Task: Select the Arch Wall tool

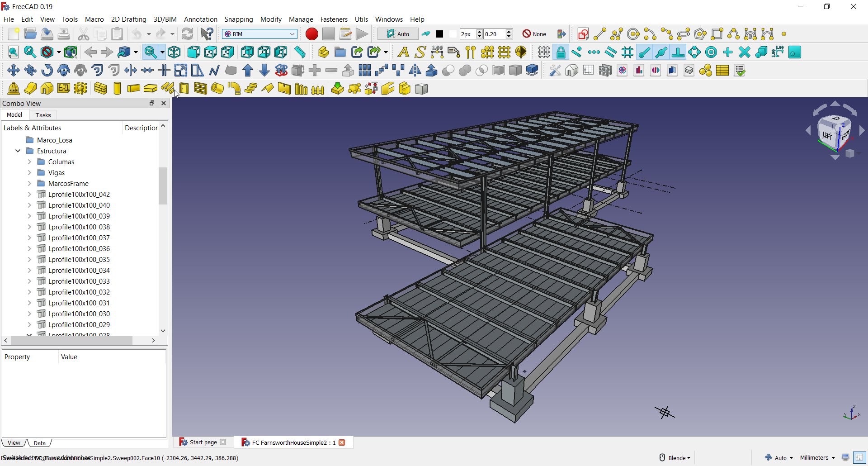Action: click(x=100, y=89)
